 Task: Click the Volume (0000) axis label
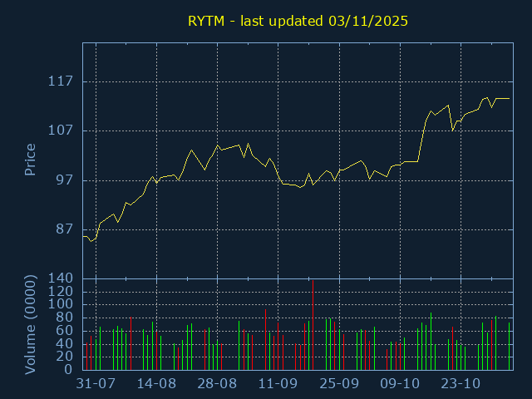30,322
